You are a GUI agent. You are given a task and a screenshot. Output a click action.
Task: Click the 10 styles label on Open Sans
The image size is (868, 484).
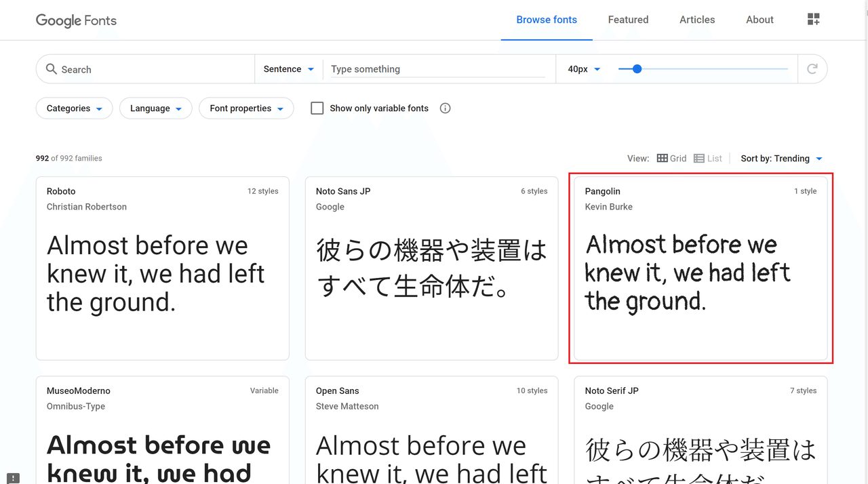[532, 391]
